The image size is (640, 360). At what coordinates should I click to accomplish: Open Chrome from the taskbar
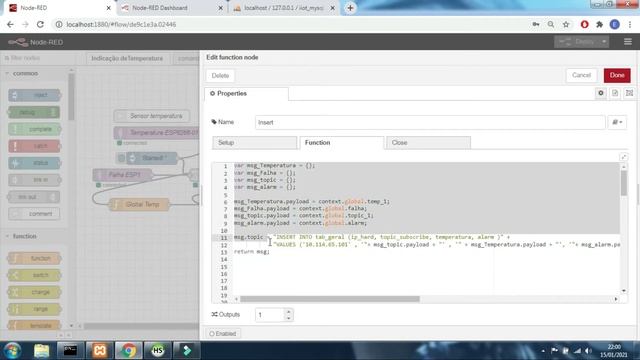(129, 351)
